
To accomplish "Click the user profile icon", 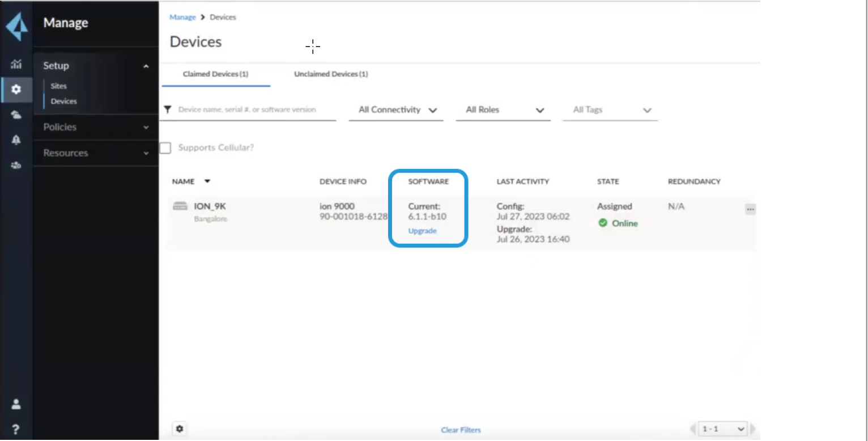I will (16, 404).
